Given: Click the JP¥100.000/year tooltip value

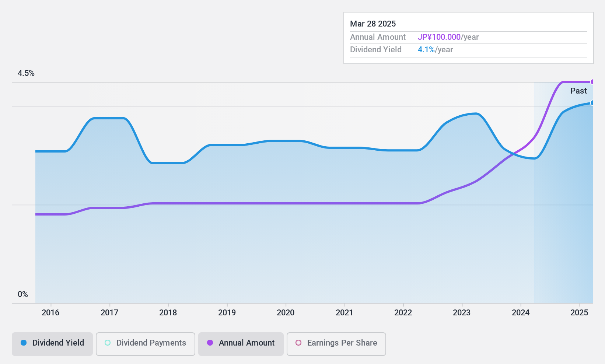Looking at the screenshot, I should pos(448,37).
